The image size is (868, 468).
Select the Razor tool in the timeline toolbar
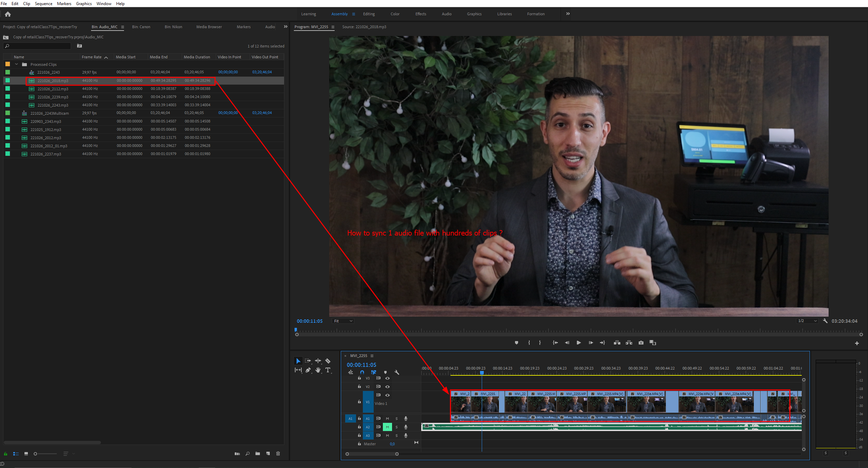coord(328,361)
